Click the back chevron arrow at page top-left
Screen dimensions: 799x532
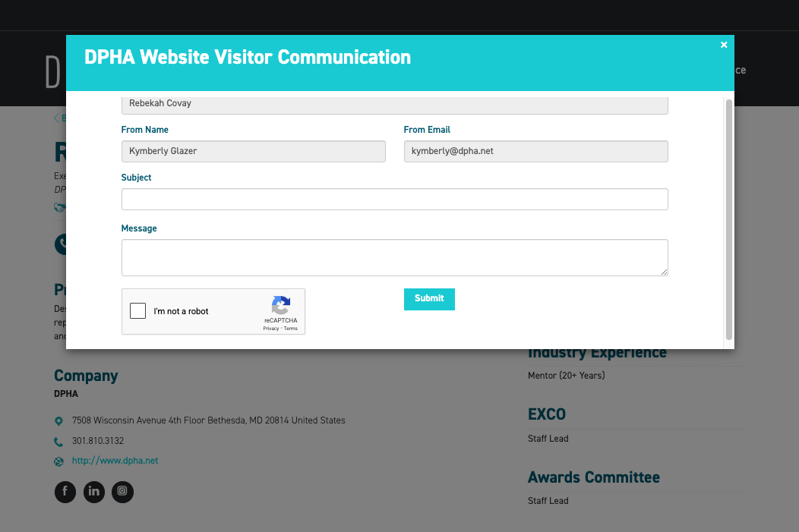[x=56, y=118]
